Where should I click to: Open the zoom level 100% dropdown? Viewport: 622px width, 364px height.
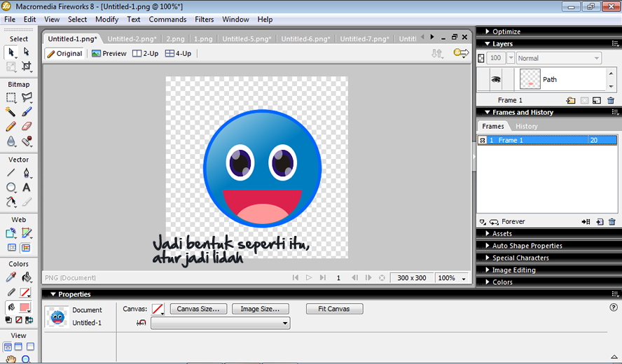click(464, 279)
